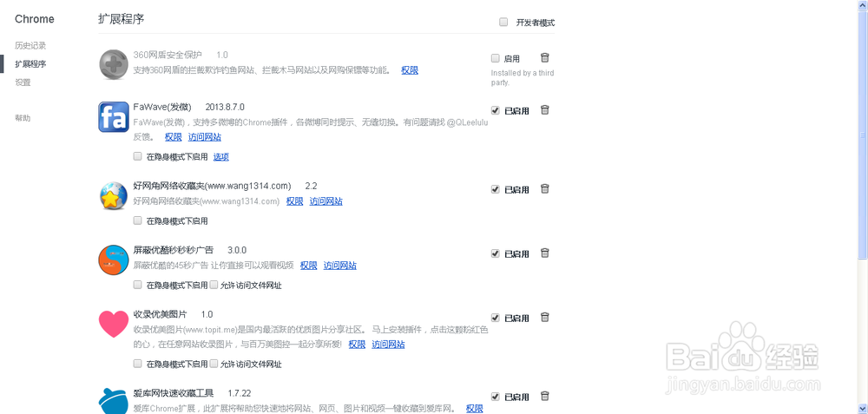Disable 屏蔽优酷秒秒广告 via 已启用 checkbox

496,253
